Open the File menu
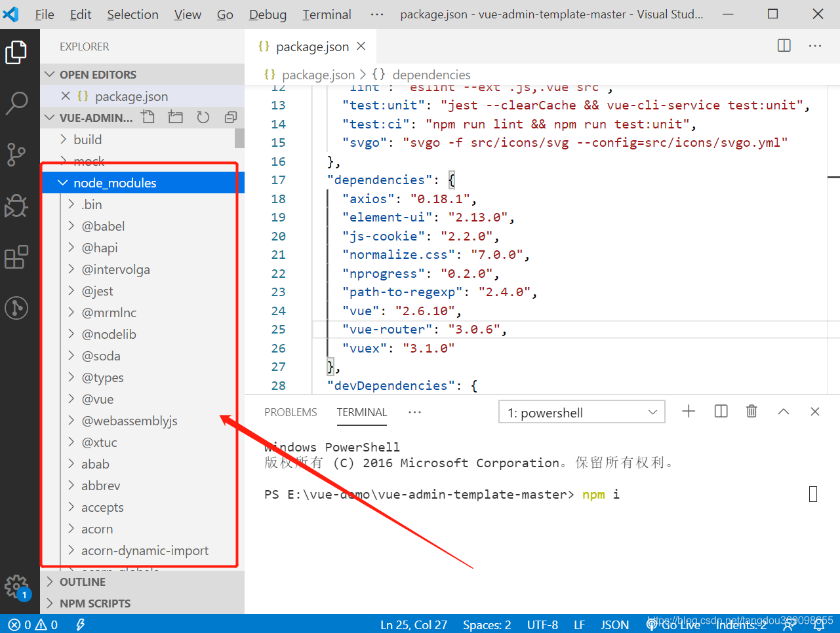840x633 pixels. click(45, 14)
